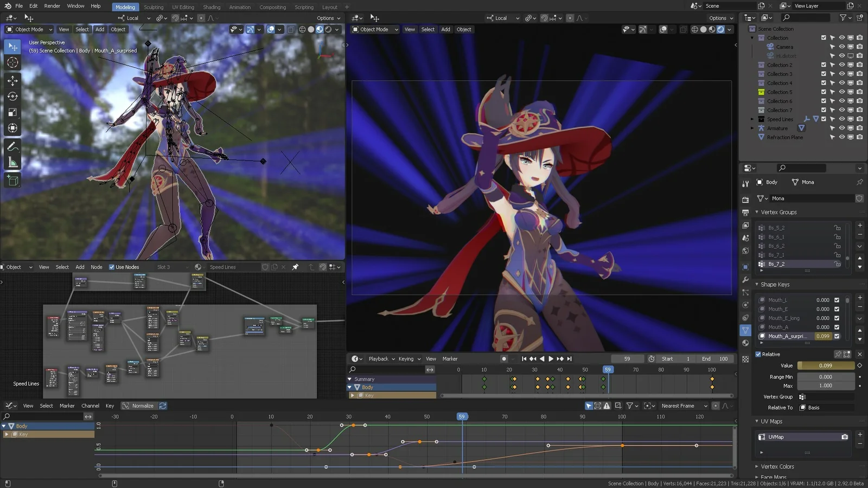The height and width of the screenshot is (488, 868).
Task: Open the Nearest Frame snapping dropdown
Action: [x=682, y=406]
